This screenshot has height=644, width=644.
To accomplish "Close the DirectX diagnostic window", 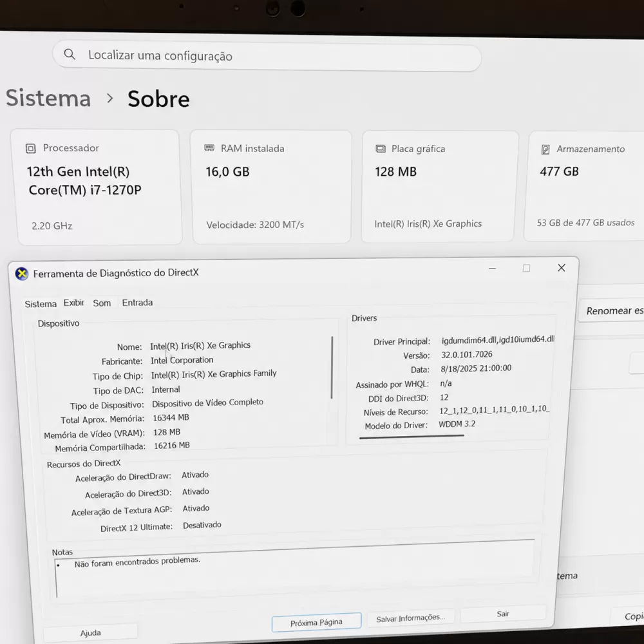I will coord(562,268).
